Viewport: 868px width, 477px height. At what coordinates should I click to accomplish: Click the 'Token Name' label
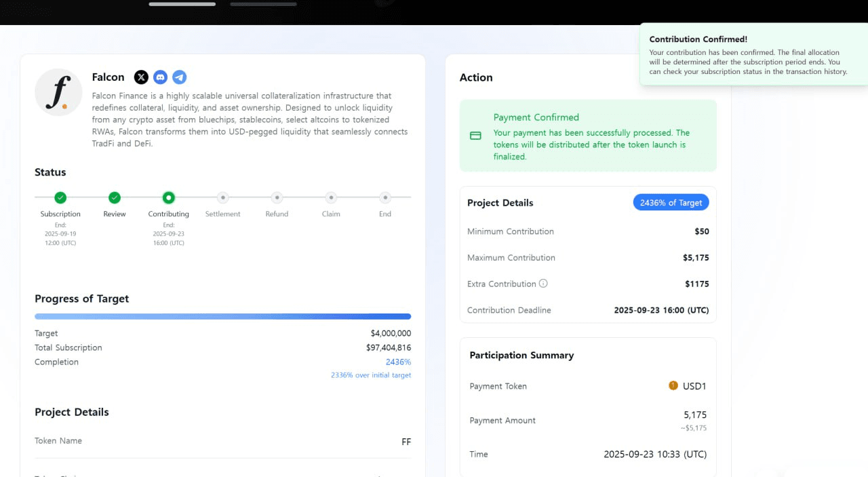tap(58, 440)
